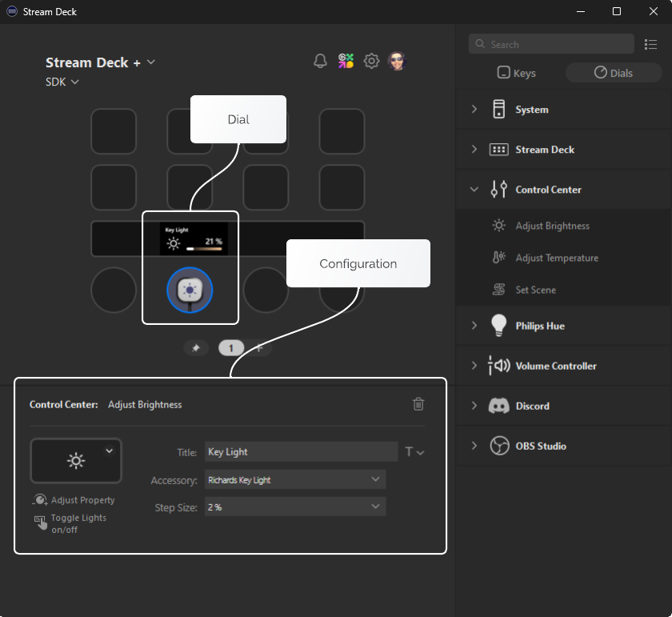Select the Adjust Temperature action icon
The width and height of the screenshot is (672, 617).
[x=499, y=258]
